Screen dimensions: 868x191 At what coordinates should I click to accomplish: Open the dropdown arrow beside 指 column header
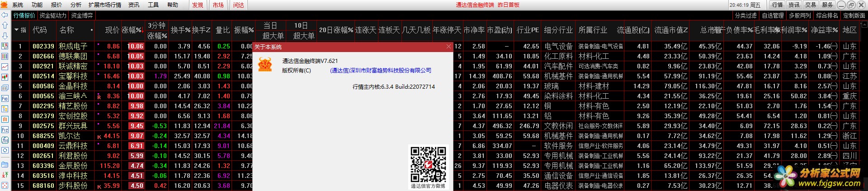17,30
